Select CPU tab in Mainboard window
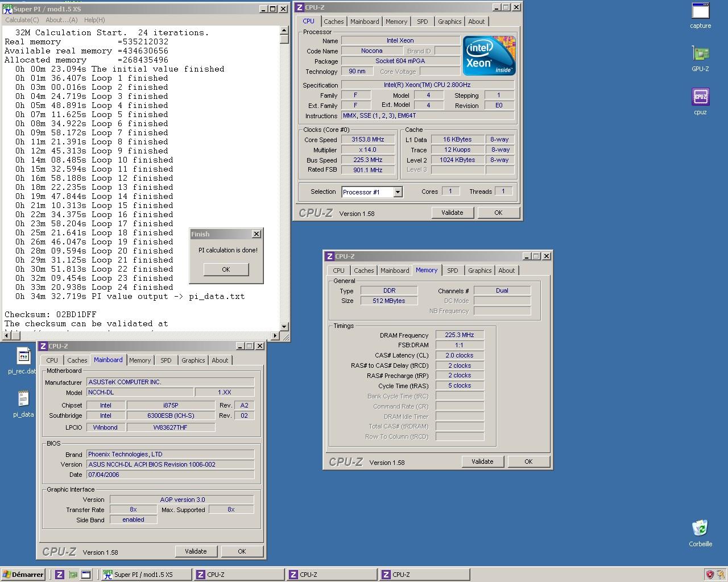728x582 pixels. [52, 360]
